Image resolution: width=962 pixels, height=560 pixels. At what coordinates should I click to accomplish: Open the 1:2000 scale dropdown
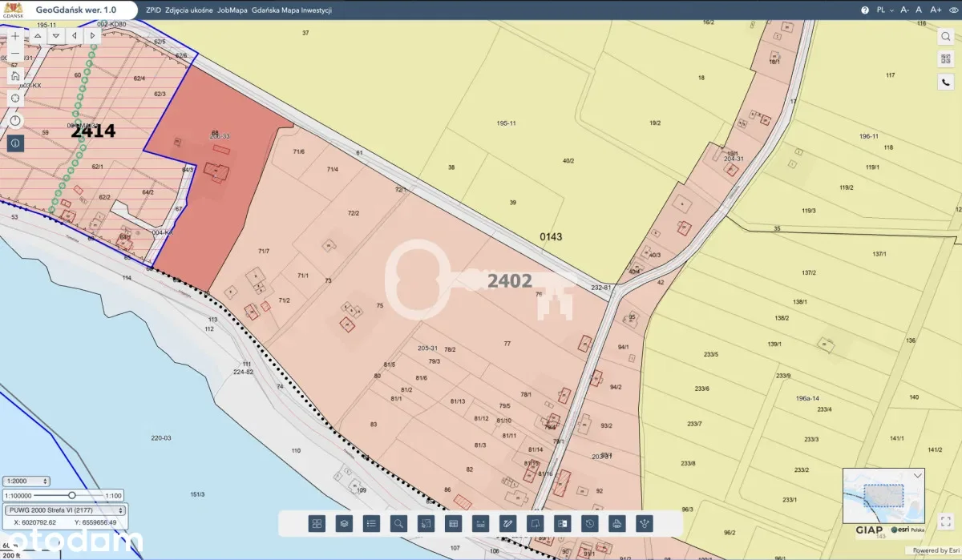26,481
